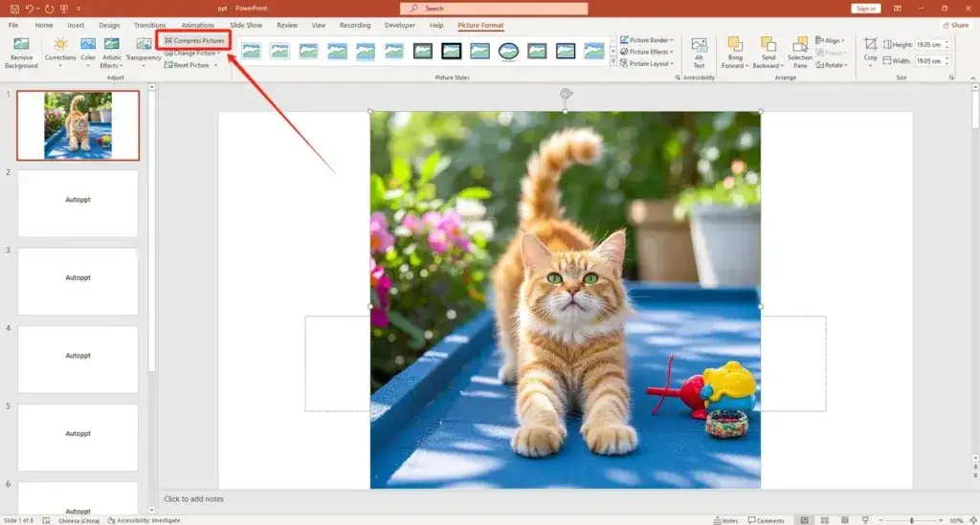Viewport: 980px width, 525px height.
Task: Open the Picture Layout dropdown
Action: [647, 64]
